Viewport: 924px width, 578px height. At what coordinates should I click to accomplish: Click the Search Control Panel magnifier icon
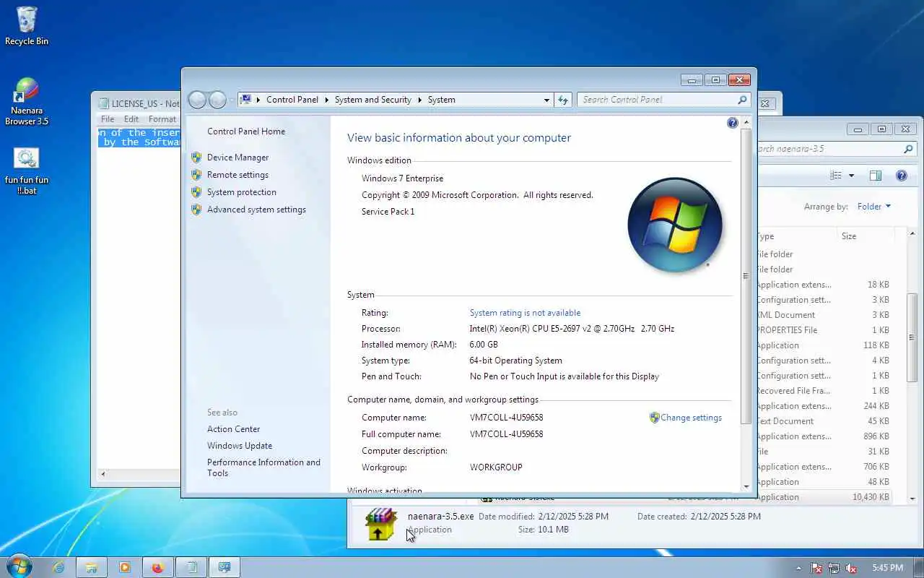tap(742, 100)
